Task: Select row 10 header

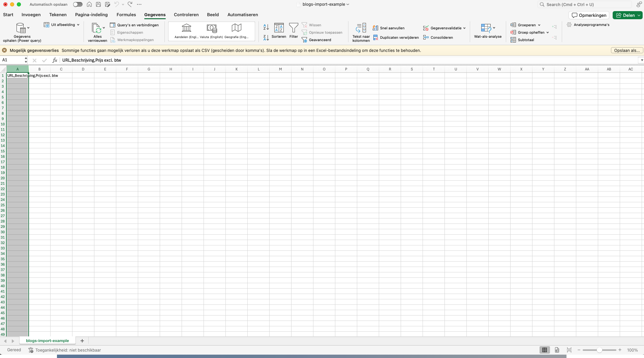Action: coord(3,124)
